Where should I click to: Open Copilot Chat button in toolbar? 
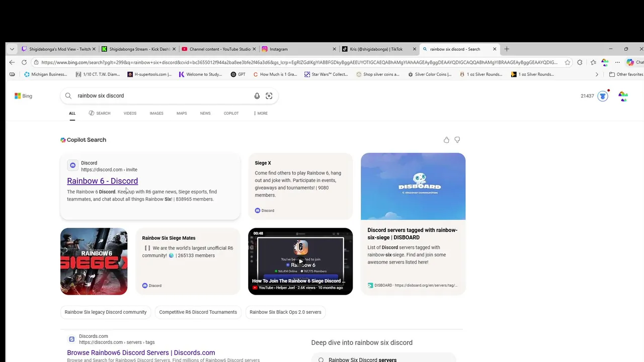tap(634, 62)
